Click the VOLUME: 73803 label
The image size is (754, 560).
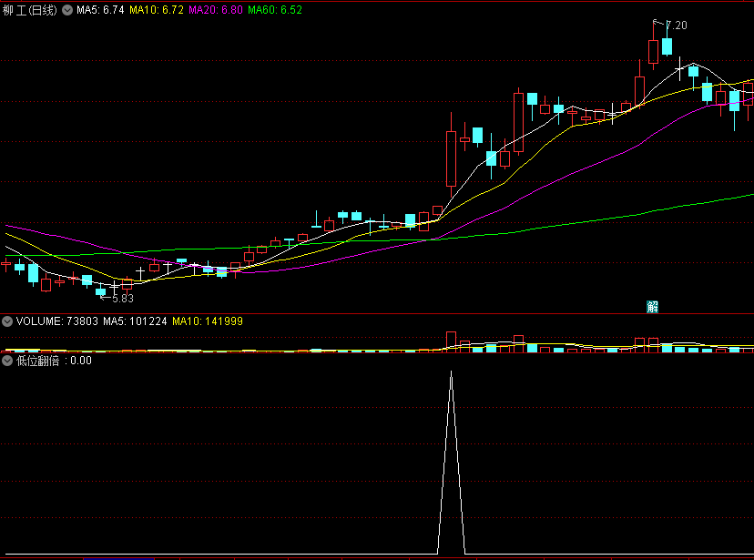click(x=56, y=321)
